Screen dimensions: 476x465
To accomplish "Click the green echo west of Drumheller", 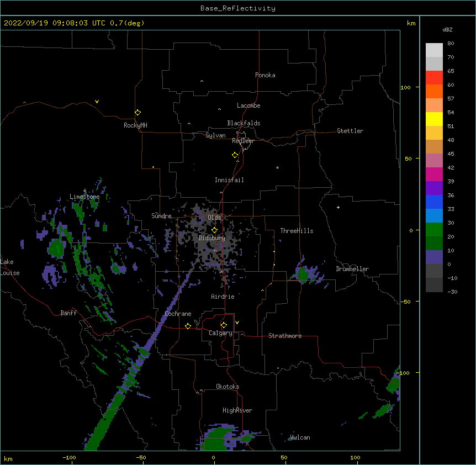I will [x=303, y=274].
